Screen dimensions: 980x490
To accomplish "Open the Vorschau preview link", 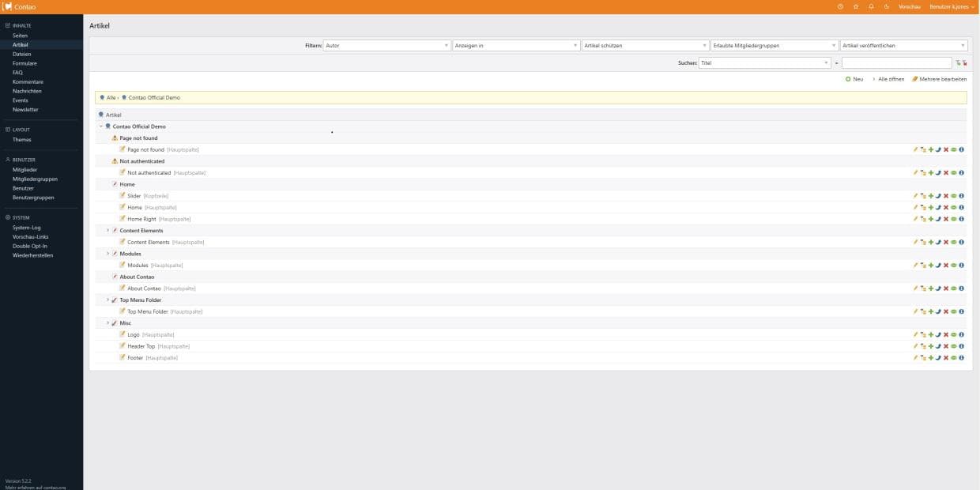I will pyautogui.click(x=910, y=6).
